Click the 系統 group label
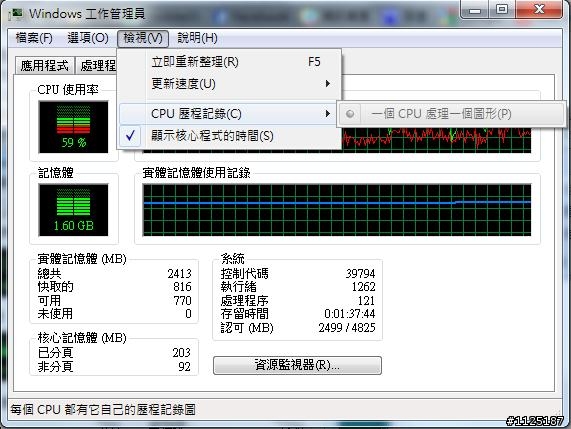This screenshot has height=429, width=571. 232,259
